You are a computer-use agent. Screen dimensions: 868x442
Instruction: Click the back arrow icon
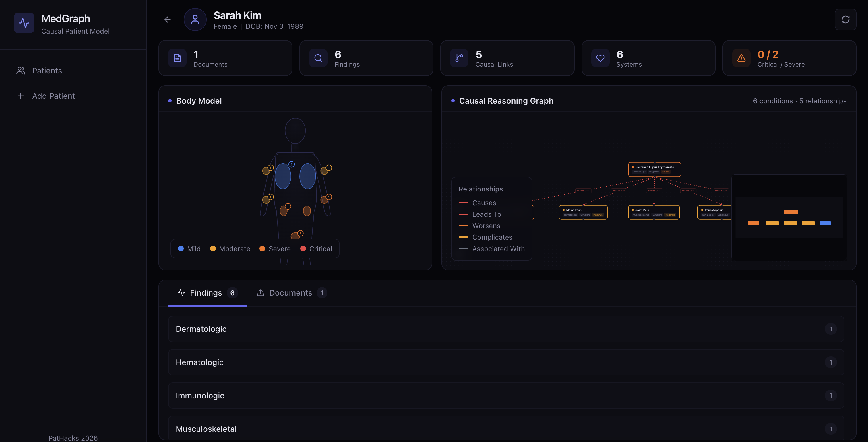[167, 20]
